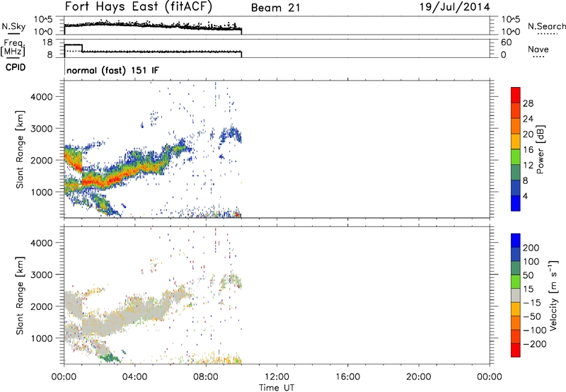Click the '200' tick on Velocity colorbar
Image resolution: width=566 pixels, height=392 pixels.
coord(531,248)
